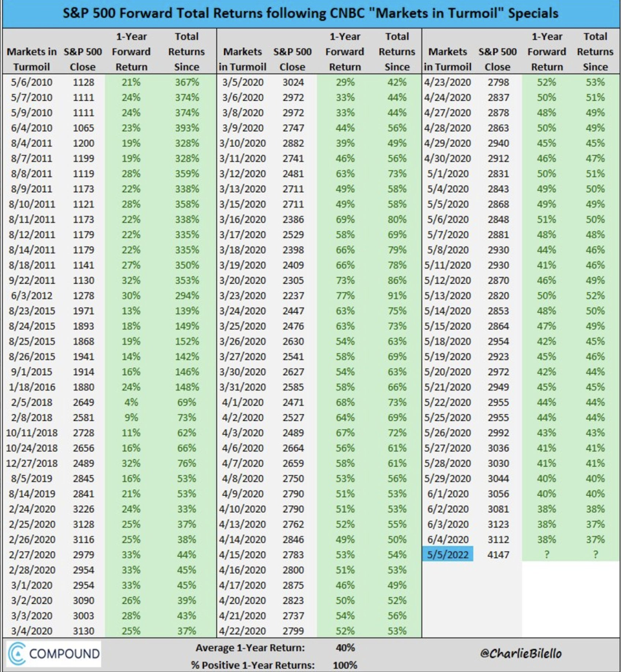The width and height of the screenshot is (621, 672).
Task: Click the 2481 close value
Action: click(293, 173)
